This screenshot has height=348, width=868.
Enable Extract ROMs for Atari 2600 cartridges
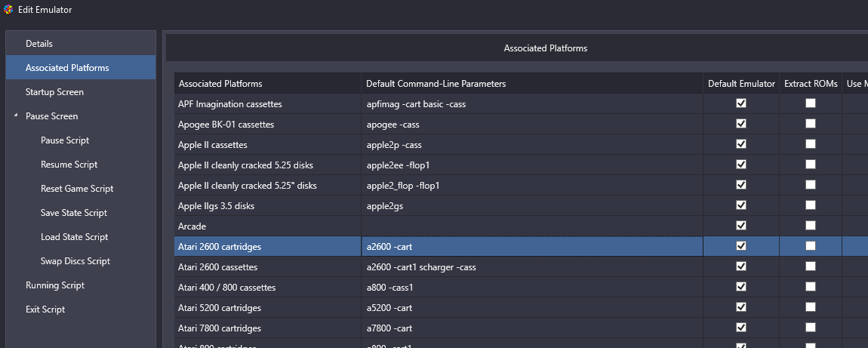pos(811,246)
